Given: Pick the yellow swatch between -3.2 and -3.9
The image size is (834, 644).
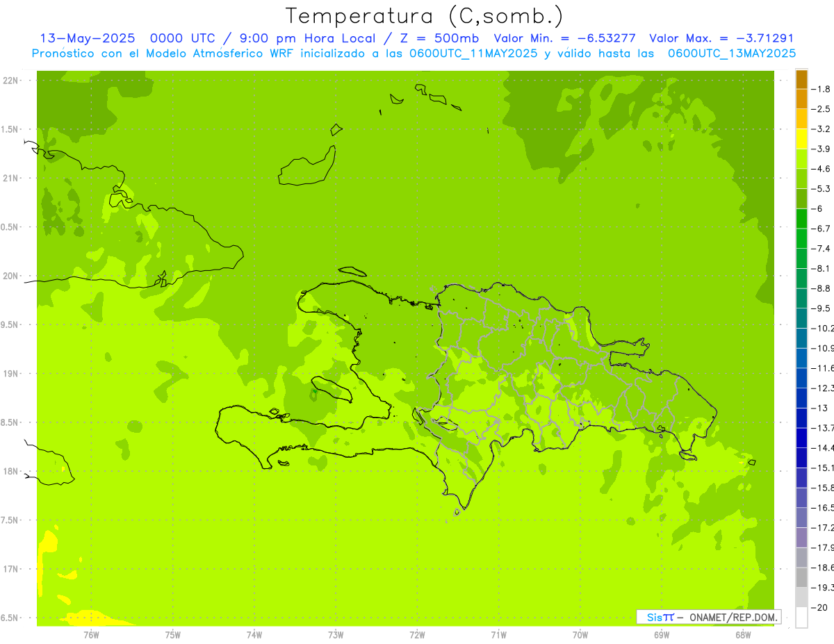Looking at the screenshot, I should [801, 139].
